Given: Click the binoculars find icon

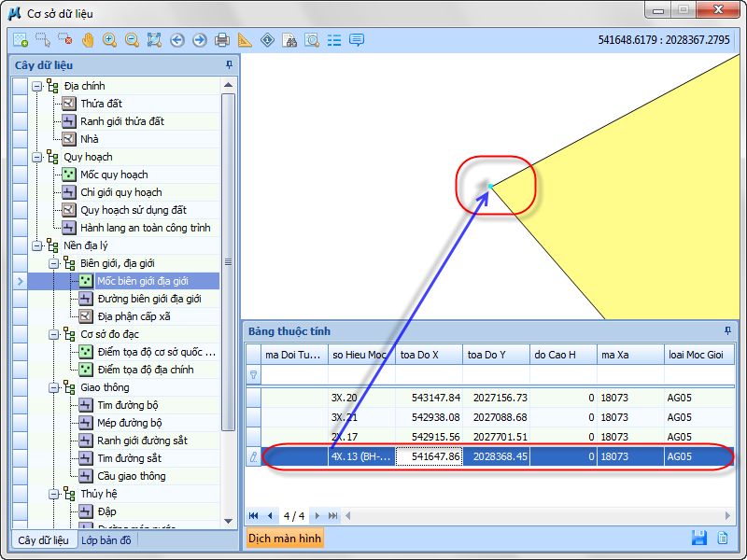Looking at the screenshot, I should pos(289,40).
